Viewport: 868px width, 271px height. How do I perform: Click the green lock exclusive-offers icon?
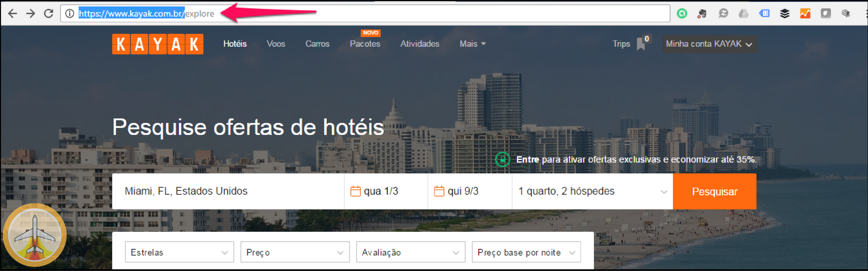pyautogui.click(x=502, y=159)
